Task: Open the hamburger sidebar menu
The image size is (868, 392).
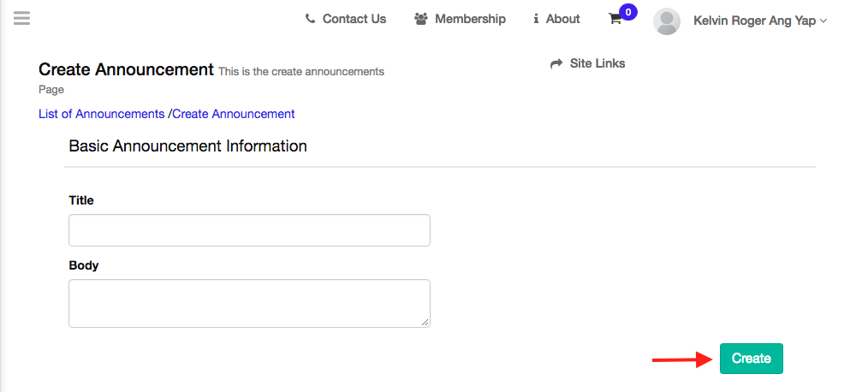Action: click(x=22, y=18)
